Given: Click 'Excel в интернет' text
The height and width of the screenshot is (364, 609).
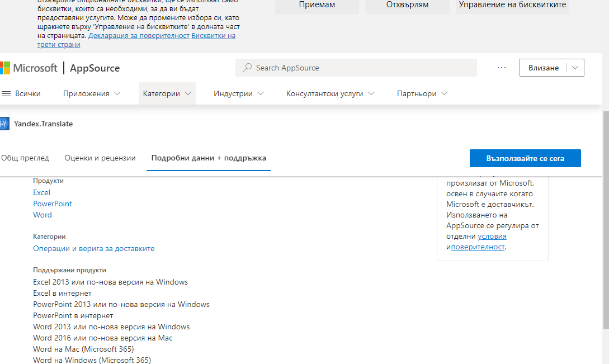Looking at the screenshot, I should click(62, 294).
